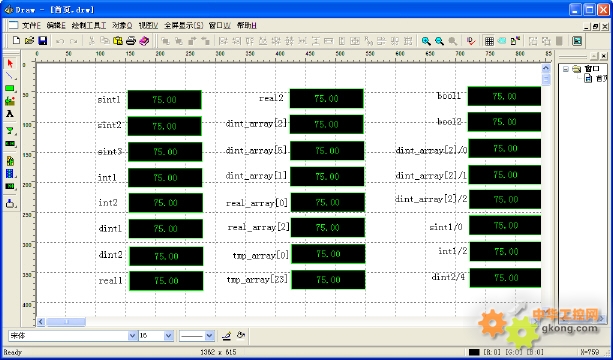Open the 对象O menu
The width and height of the screenshot is (613, 360).
pyautogui.click(x=122, y=26)
